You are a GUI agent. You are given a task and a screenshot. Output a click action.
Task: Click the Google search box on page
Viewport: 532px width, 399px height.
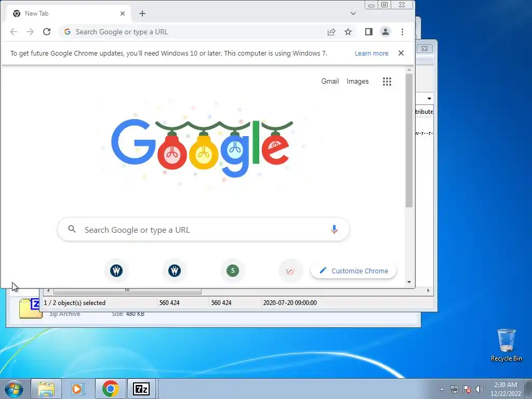204,230
